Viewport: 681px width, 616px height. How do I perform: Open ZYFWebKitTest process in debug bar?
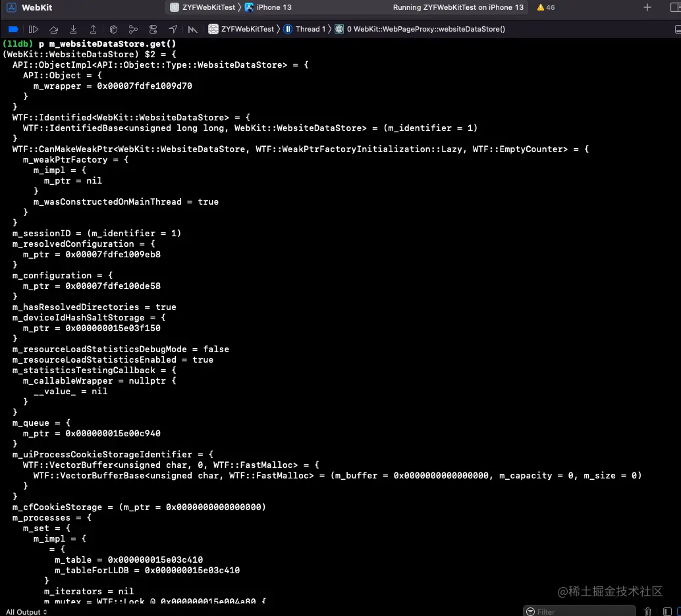click(x=241, y=29)
